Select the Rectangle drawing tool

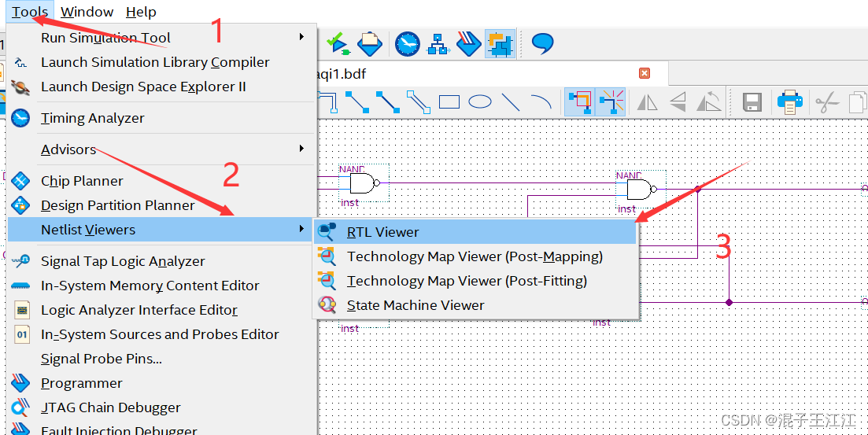pyautogui.click(x=449, y=102)
